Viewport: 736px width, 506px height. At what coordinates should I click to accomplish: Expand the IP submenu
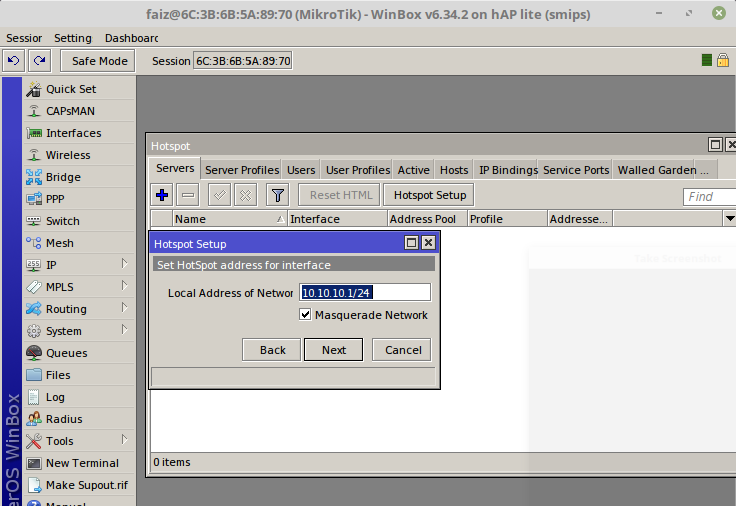click(x=124, y=264)
